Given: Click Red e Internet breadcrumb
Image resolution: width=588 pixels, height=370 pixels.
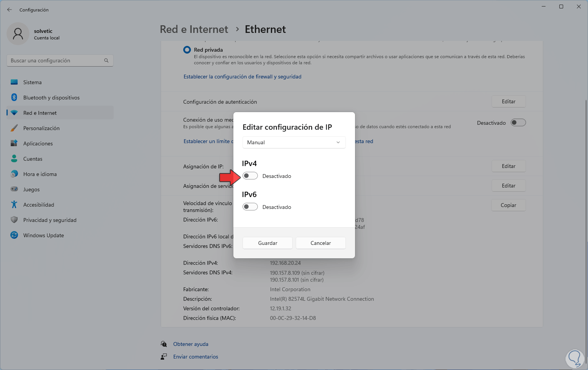Looking at the screenshot, I should click(194, 29).
